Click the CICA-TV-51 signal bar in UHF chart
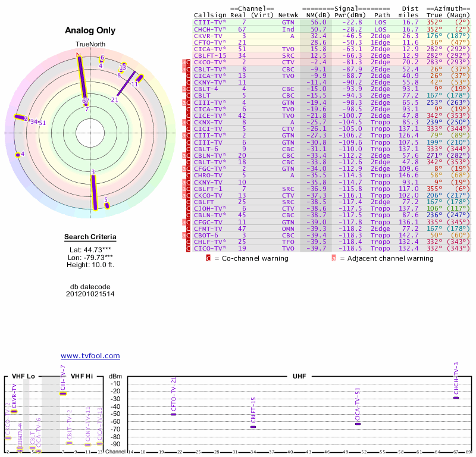This screenshot has width=476, height=457. [358, 424]
